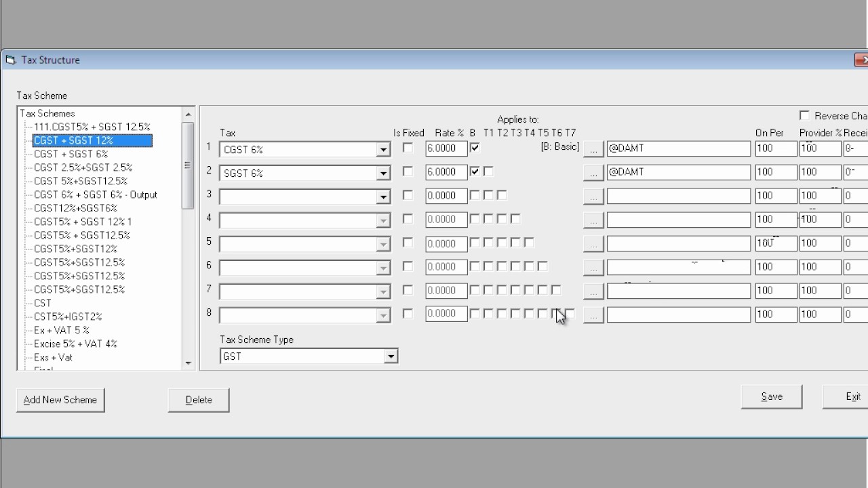Click the Rate % field for SGST 6%
The width and height of the screenshot is (868, 488).
446,173
